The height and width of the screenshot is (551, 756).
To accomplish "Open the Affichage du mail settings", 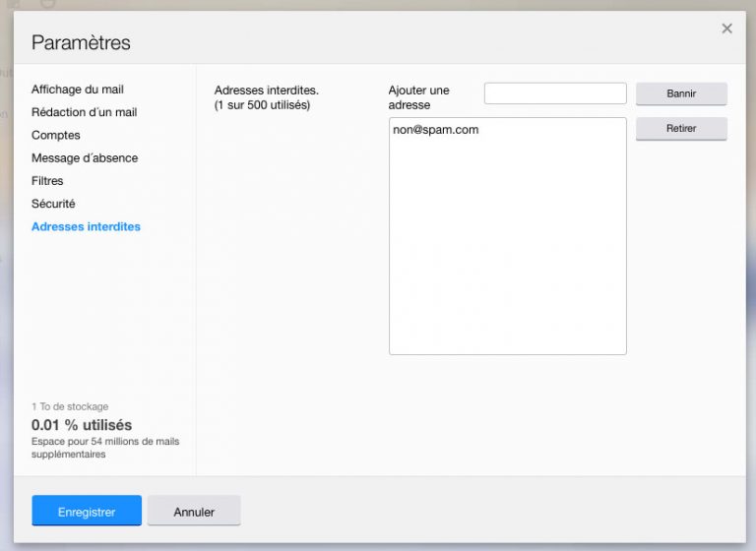I will (78, 90).
